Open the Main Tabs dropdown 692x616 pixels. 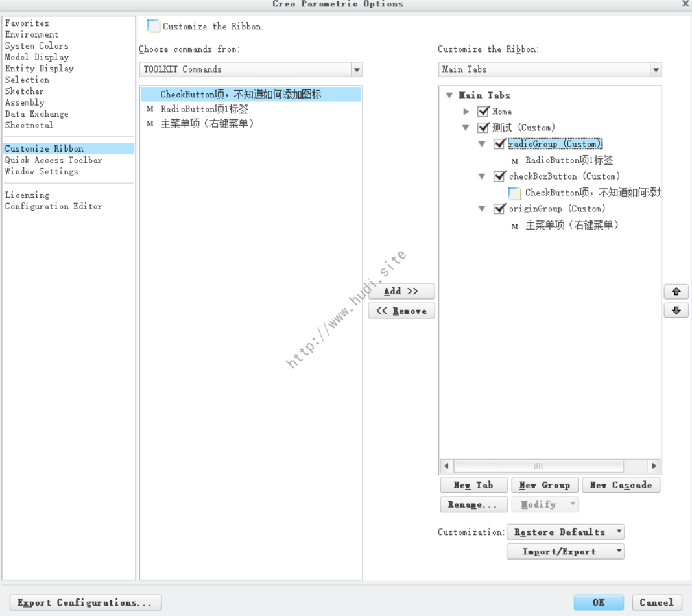click(x=656, y=69)
